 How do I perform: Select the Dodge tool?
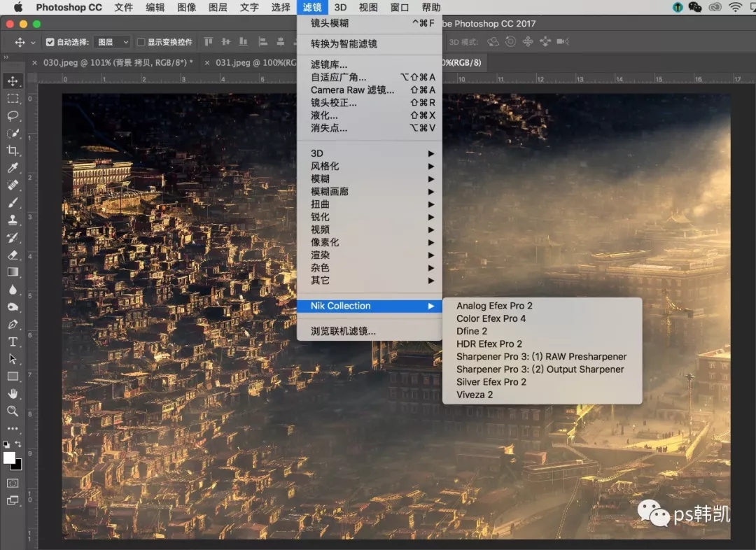[x=13, y=306]
